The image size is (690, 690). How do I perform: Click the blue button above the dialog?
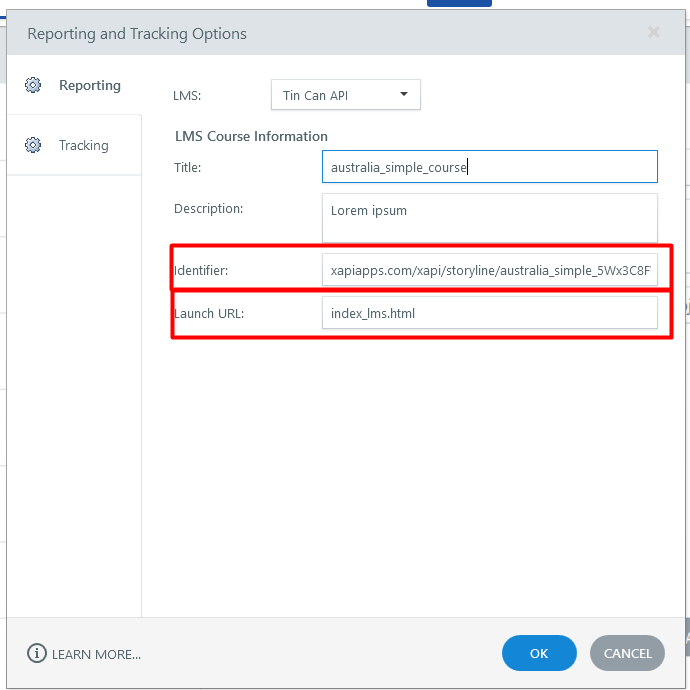[459, 3]
